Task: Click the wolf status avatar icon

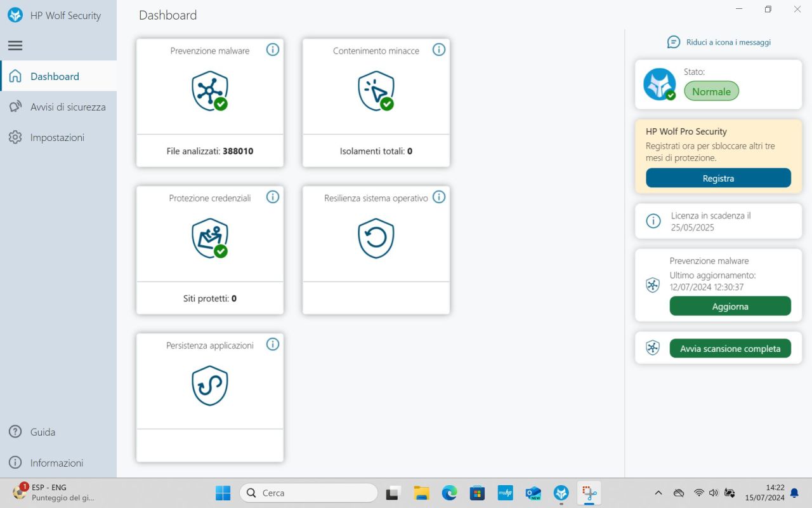Action: pyautogui.click(x=660, y=84)
